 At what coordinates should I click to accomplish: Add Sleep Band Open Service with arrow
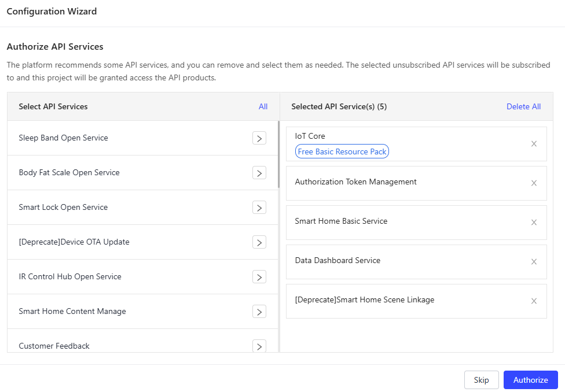click(259, 138)
